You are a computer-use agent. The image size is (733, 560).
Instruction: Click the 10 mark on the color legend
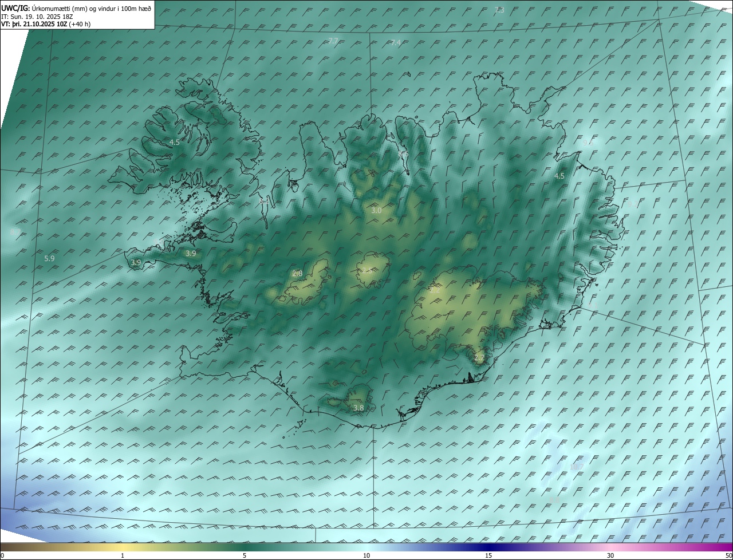(366, 555)
